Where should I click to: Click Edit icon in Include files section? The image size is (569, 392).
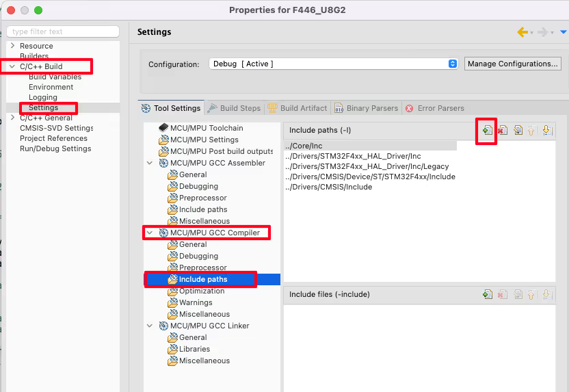pyautogui.click(x=518, y=294)
